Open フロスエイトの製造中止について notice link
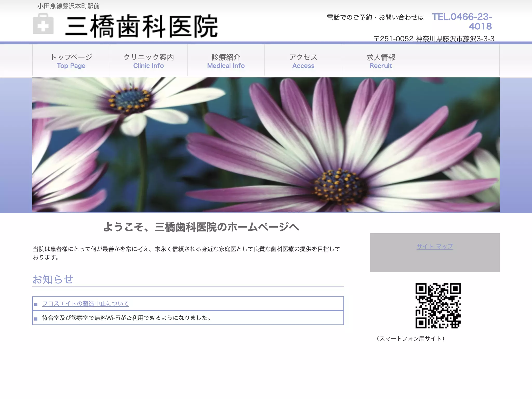 point(85,303)
